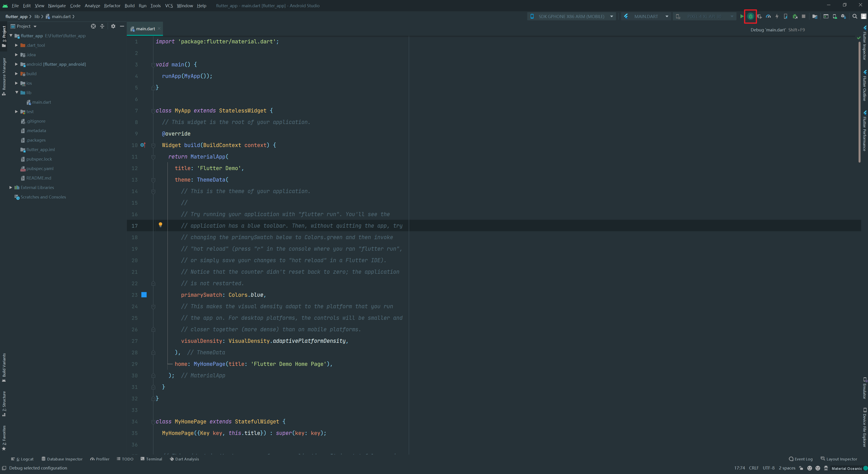Open SDK GPHONE X86 ARM device dropdown

(x=571, y=16)
